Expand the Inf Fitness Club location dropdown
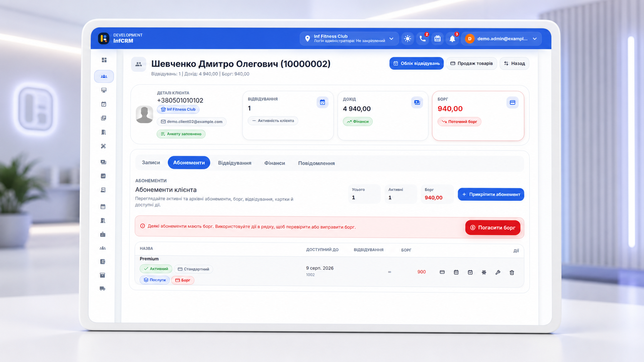The width and height of the screenshot is (644, 362). pos(350,38)
